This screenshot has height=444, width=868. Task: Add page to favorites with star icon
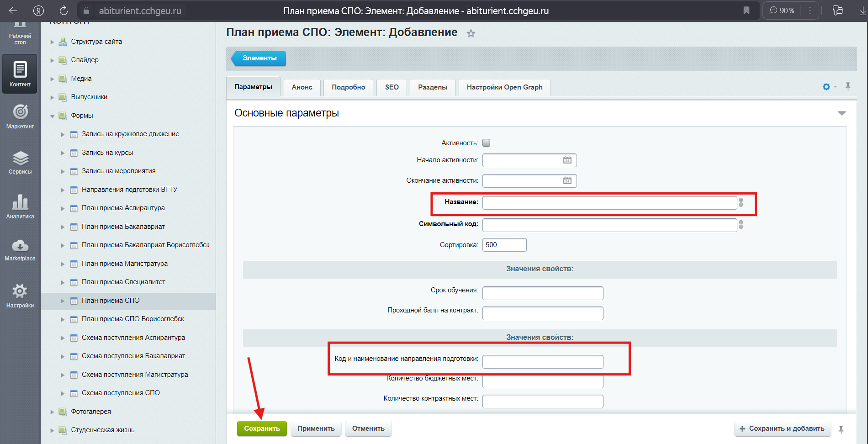[471, 33]
